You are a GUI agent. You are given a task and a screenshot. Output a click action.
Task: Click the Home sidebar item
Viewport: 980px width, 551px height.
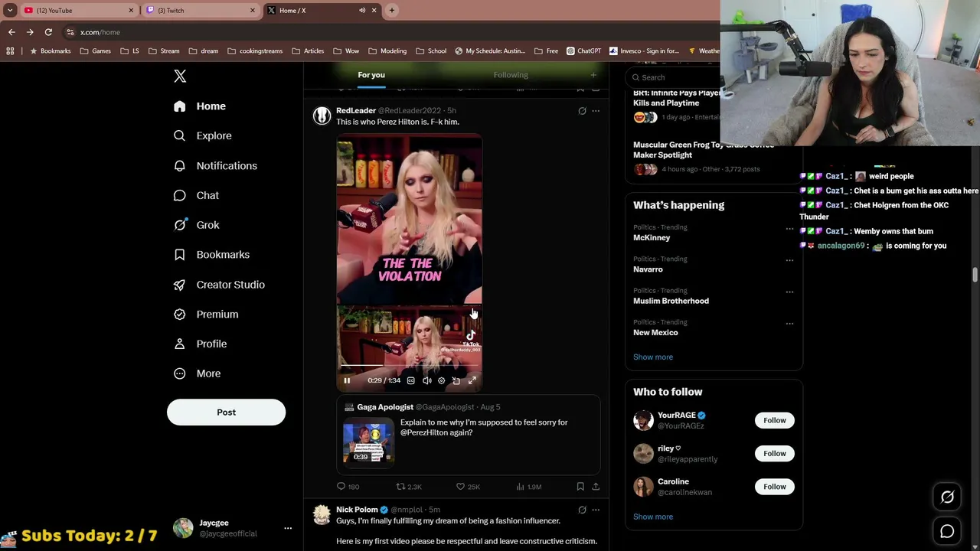[199, 106]
